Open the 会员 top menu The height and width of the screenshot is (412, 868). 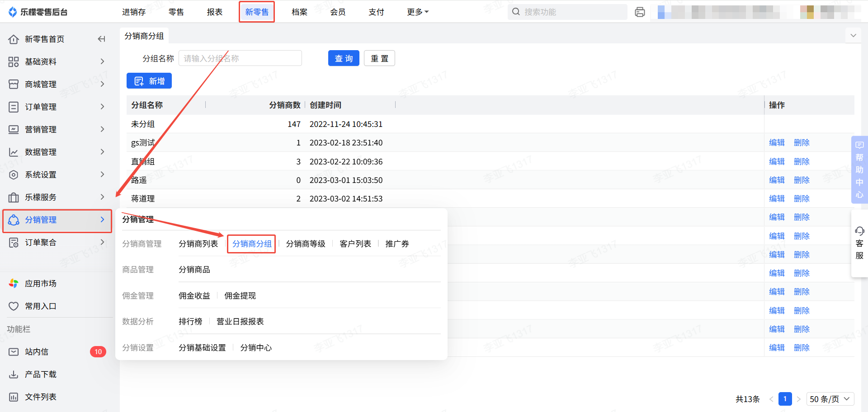click(x=338, y=12)
